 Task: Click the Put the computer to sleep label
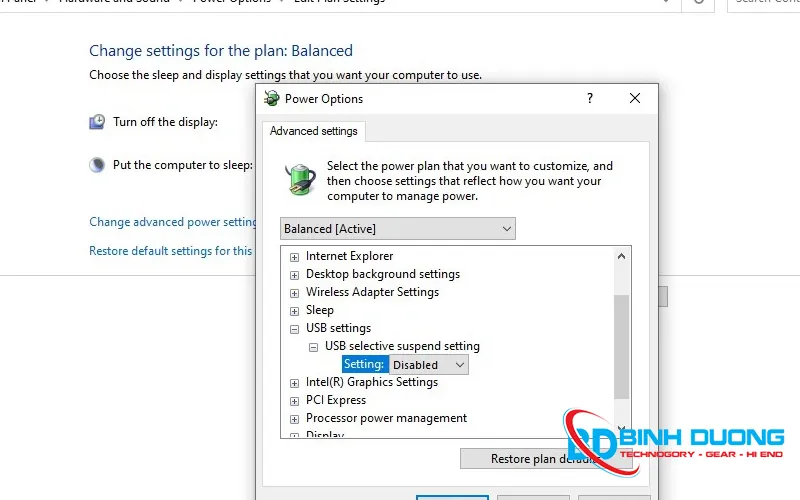183,165
